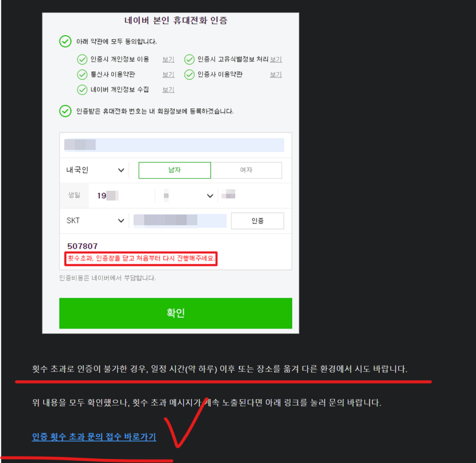
Task: Toggle 인증시 고유식별정보 처리 checkmark
Action: point(189,59)
